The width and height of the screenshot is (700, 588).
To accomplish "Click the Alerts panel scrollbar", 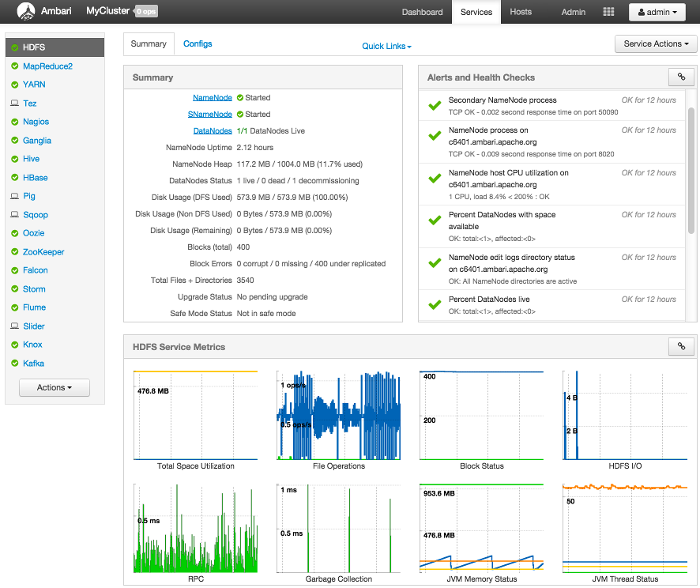I will point(691,170).
